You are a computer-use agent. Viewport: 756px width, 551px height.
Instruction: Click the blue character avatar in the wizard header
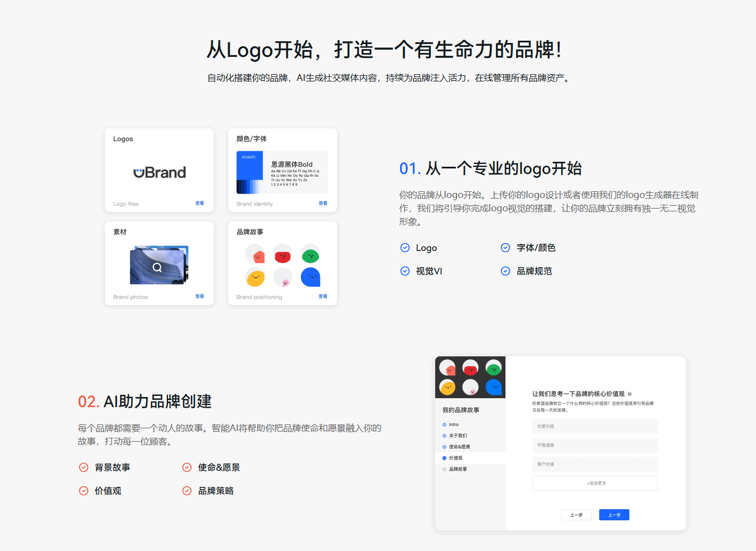click(x=493, y=386)
